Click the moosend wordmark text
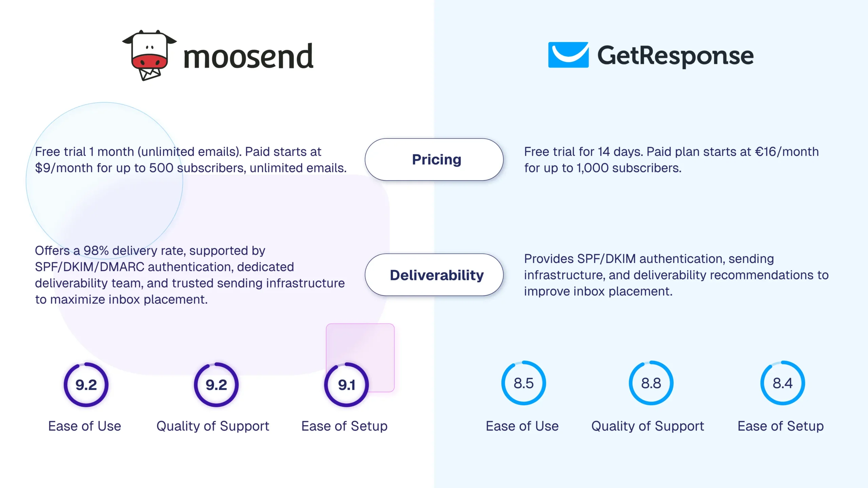868x488 pixels. tap(248, 57)
